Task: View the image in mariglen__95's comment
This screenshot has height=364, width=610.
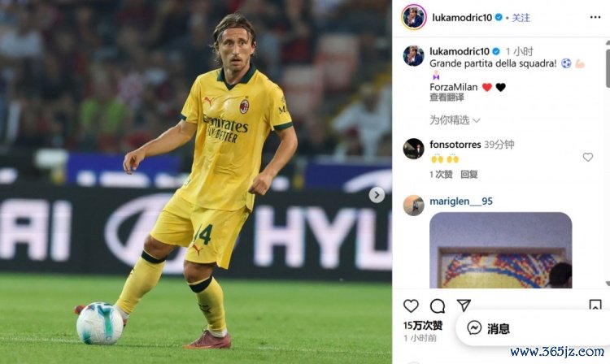Action: 501,250
